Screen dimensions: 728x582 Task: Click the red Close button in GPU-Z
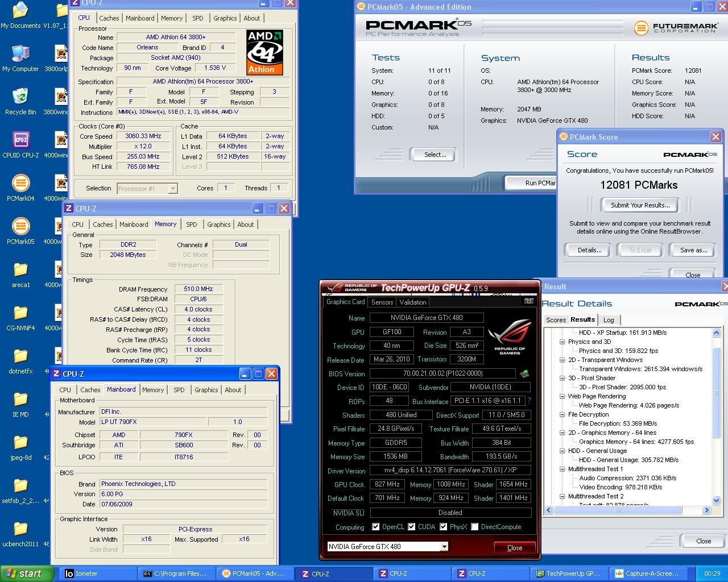(515, 548)
